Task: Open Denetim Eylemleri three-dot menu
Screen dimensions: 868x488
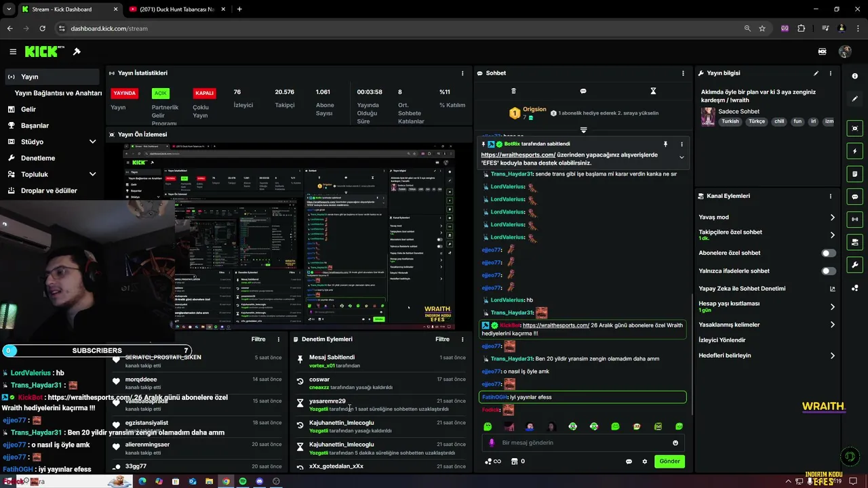Action: pyautogui.click(x=462, y=339)
